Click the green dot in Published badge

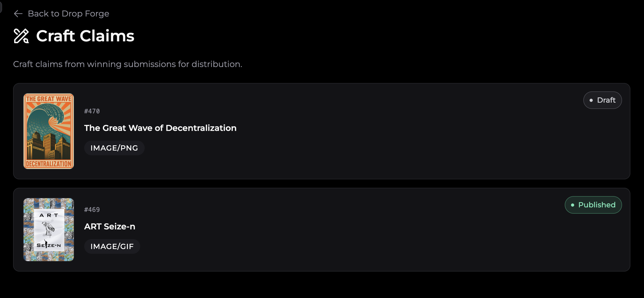(x=573, y=205)
